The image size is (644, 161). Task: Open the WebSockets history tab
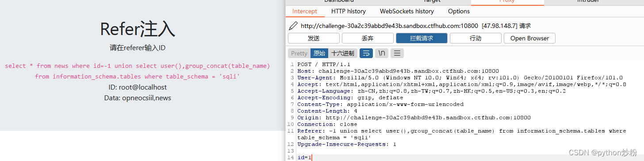pyautogui.click(x=407, y=11)
